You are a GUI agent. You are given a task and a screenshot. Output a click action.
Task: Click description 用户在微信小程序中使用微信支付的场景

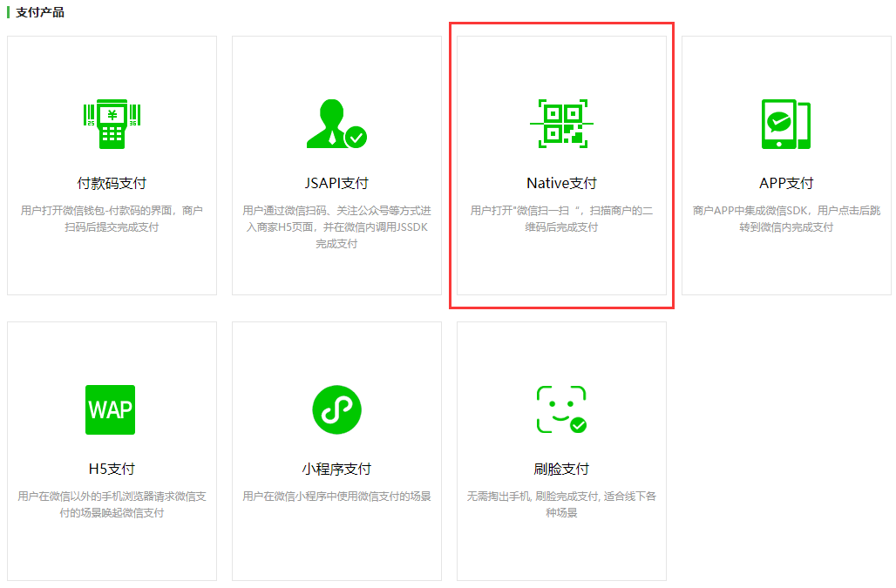pyautogui.click(x=336, y=496)
